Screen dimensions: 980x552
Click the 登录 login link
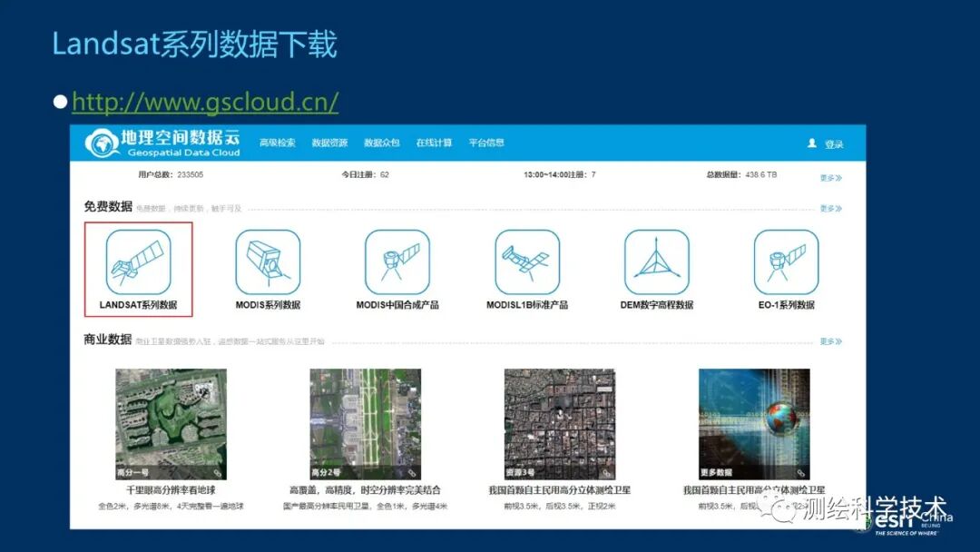(x=834, y=144)
